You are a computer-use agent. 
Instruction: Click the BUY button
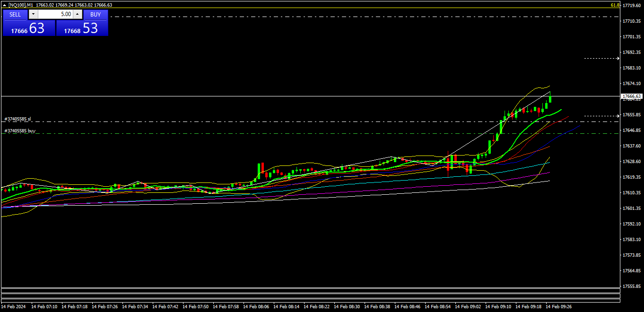click(96, 14)
